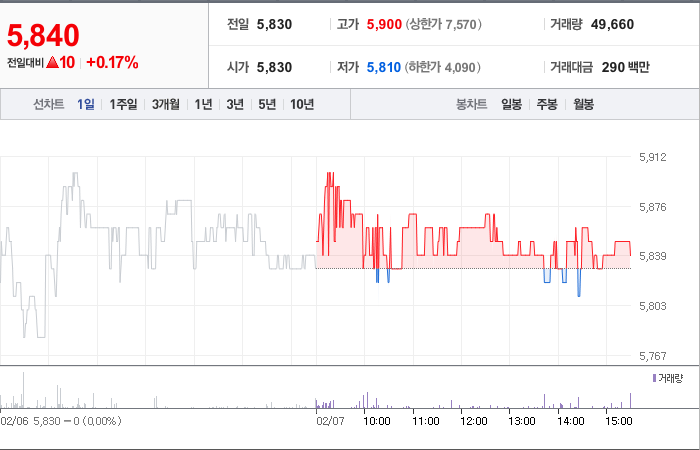This screenshot has height=450, width=700.
Task: Click the 고가 value 5,900
Action: pos(384,24)
